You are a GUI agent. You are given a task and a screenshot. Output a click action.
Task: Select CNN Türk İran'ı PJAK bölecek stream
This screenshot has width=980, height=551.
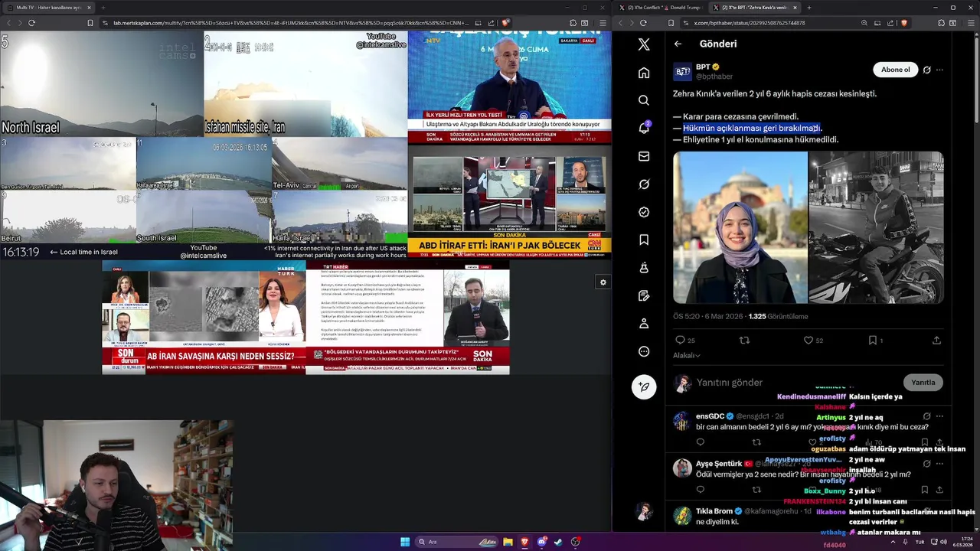click(509, 201)
